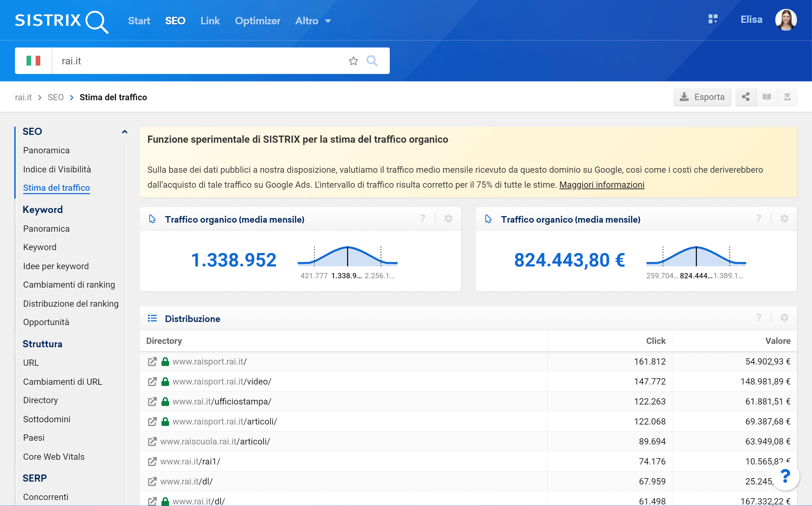
Task: Open external link for www.rai.it/rai1/ row
Action: [152, 462]
